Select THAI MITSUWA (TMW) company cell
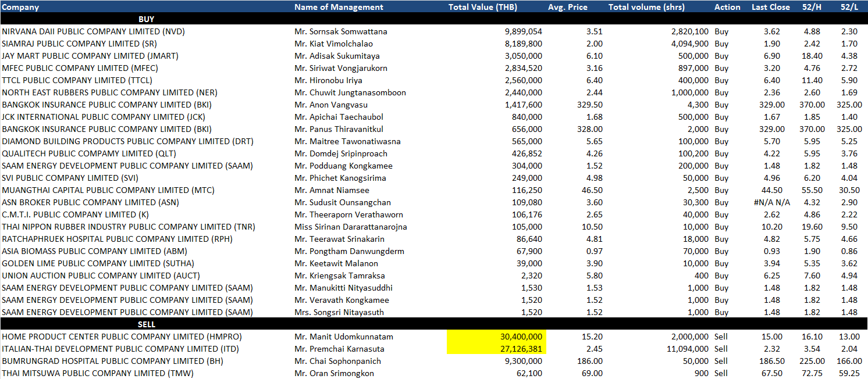 coord(97,373)
